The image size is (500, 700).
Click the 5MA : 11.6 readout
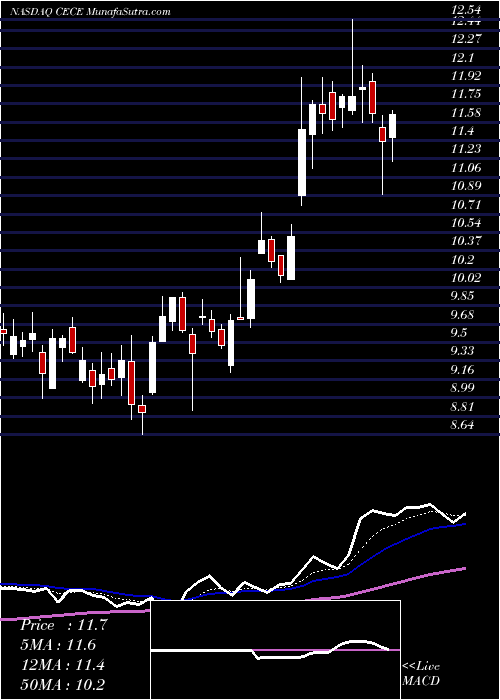tap(58, 645)
